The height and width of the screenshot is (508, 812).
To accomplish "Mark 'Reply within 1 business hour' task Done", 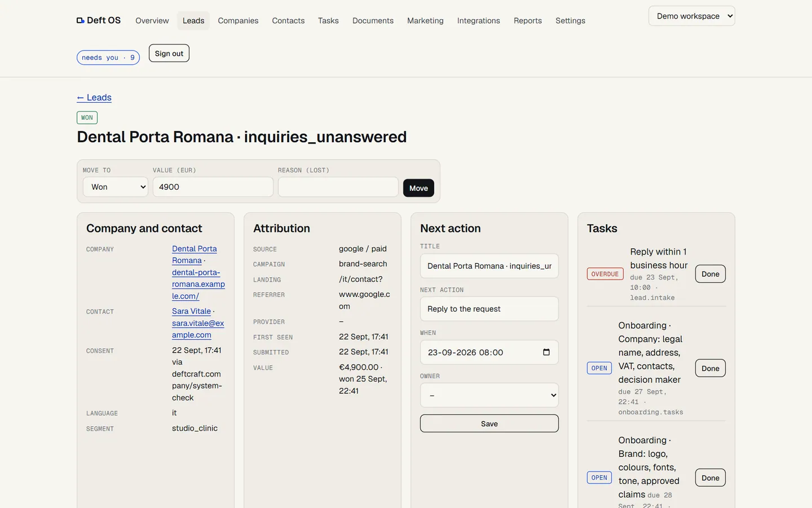I will tap(710, 274).
